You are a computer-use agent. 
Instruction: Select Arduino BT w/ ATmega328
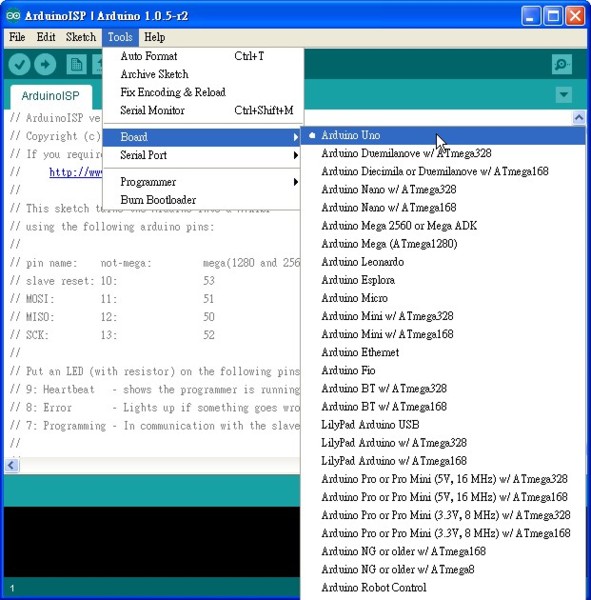coord(443,389)
